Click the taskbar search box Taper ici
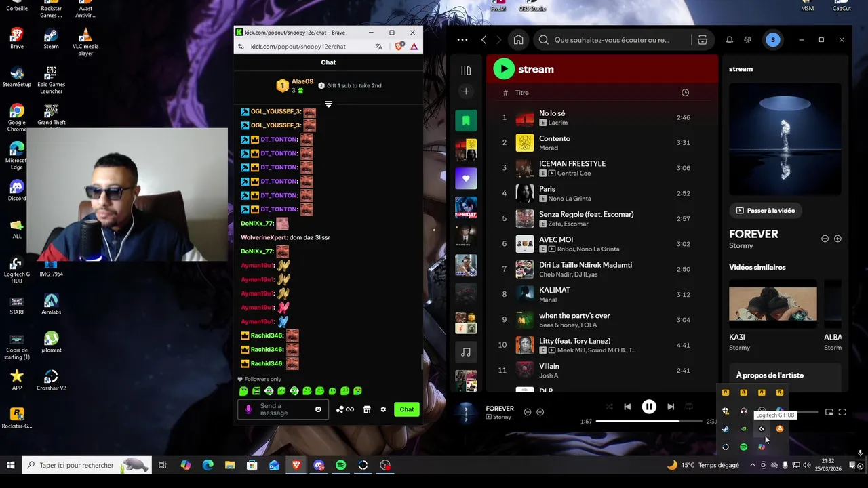 (87, 465)
